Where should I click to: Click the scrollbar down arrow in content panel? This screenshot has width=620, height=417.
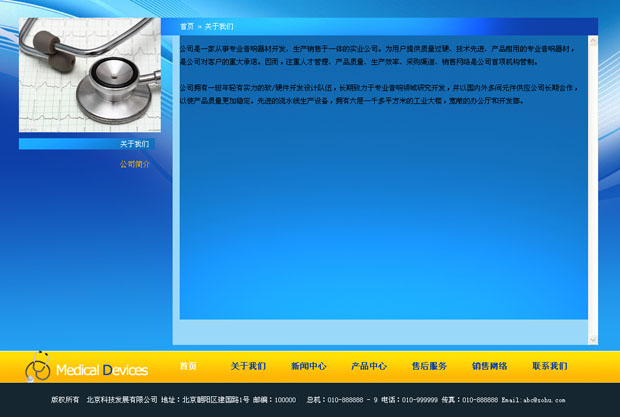point(593,340)
